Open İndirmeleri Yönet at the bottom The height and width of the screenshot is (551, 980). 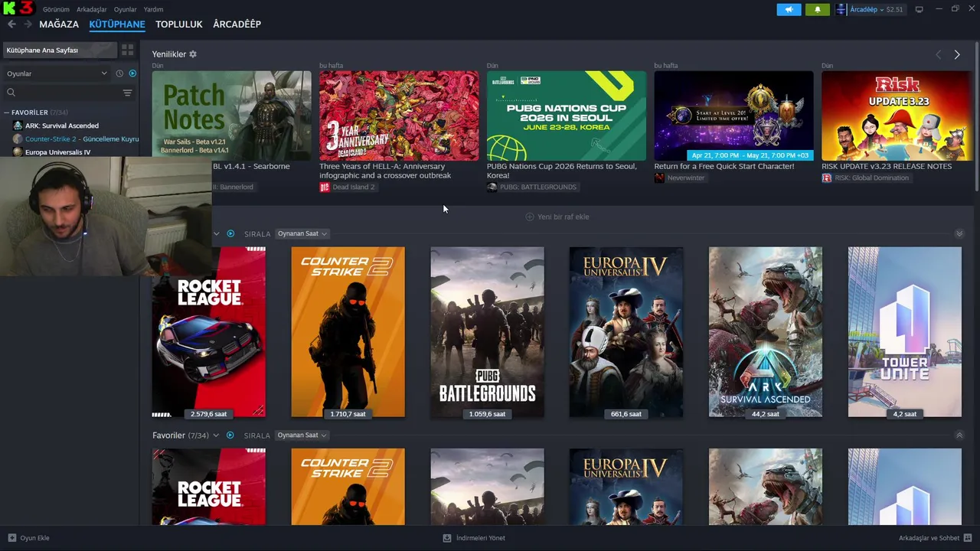pos(474,538)
